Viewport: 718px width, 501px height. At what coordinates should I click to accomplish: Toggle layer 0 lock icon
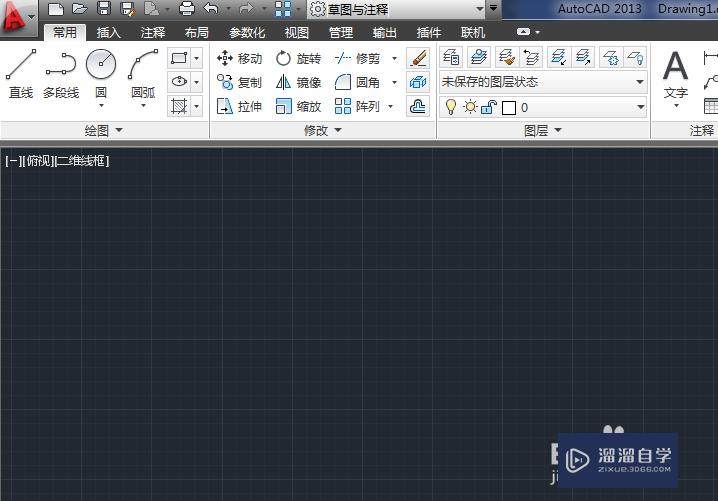[489, 107]
